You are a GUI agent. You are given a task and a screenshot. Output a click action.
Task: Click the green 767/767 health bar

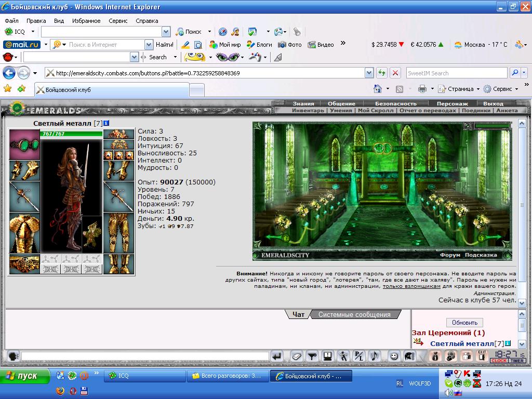coord(71,134)
